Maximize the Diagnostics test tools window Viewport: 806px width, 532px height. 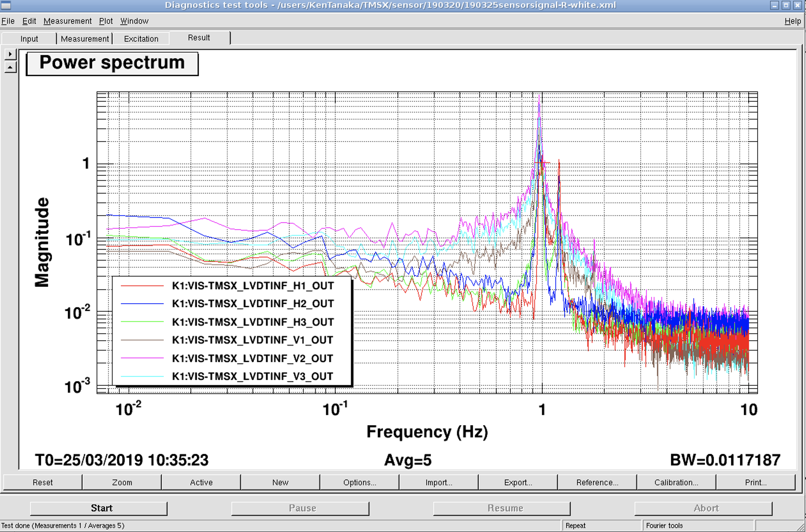pos(786,5)
